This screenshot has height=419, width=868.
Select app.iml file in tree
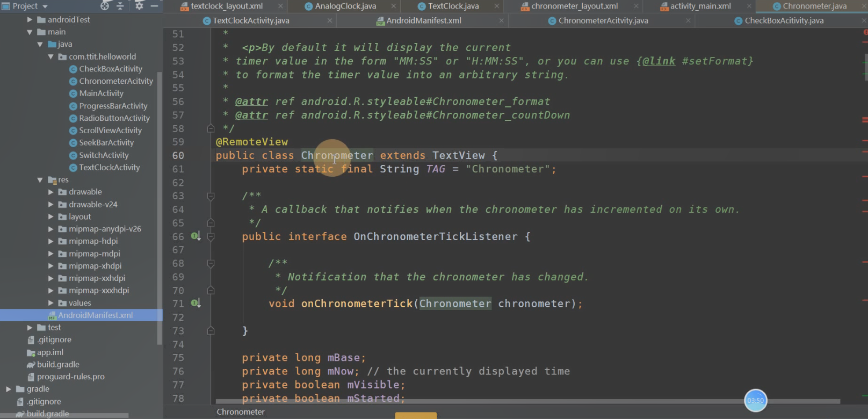coord(50,352)
